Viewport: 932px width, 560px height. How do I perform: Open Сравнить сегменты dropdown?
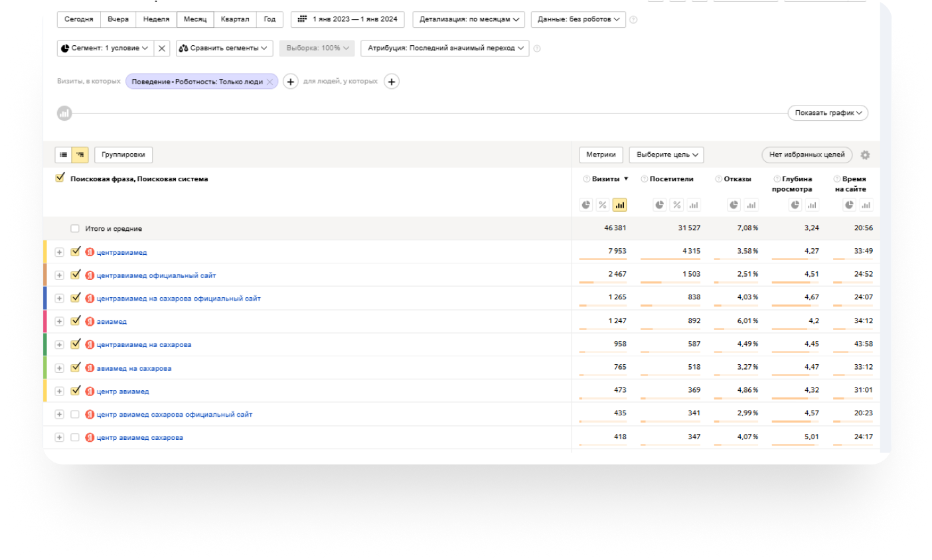223,48
